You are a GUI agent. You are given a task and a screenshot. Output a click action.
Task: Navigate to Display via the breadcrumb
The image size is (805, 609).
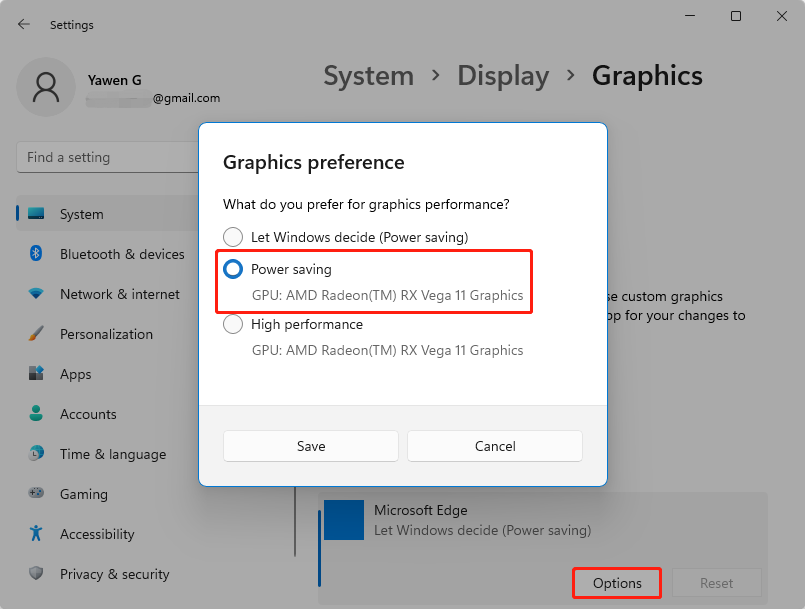tap(503, 75)
